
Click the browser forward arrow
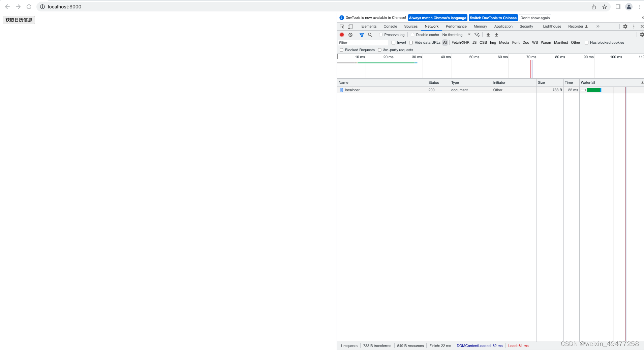[18, 7]
